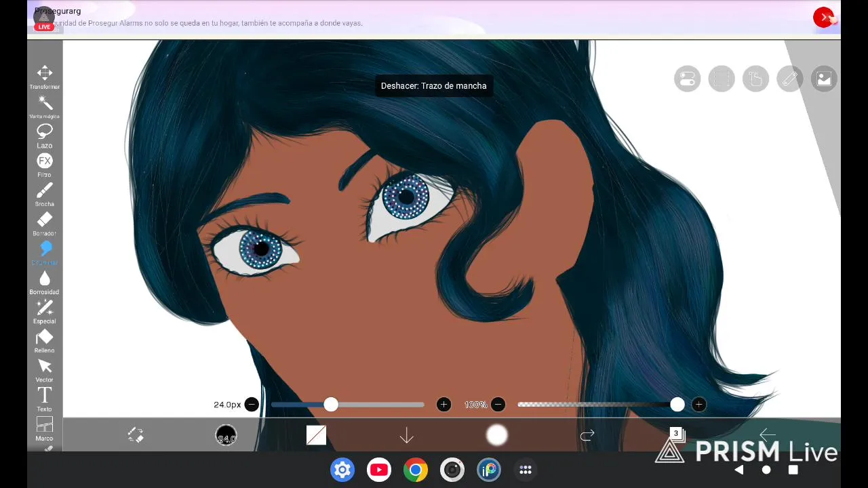Click the opacity slider handle

click(677, 405)
